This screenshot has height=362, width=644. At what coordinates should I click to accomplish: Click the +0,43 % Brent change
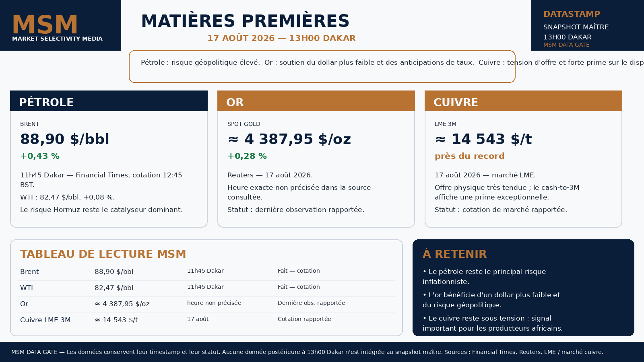pyautogui.click(x=40, y=156)
